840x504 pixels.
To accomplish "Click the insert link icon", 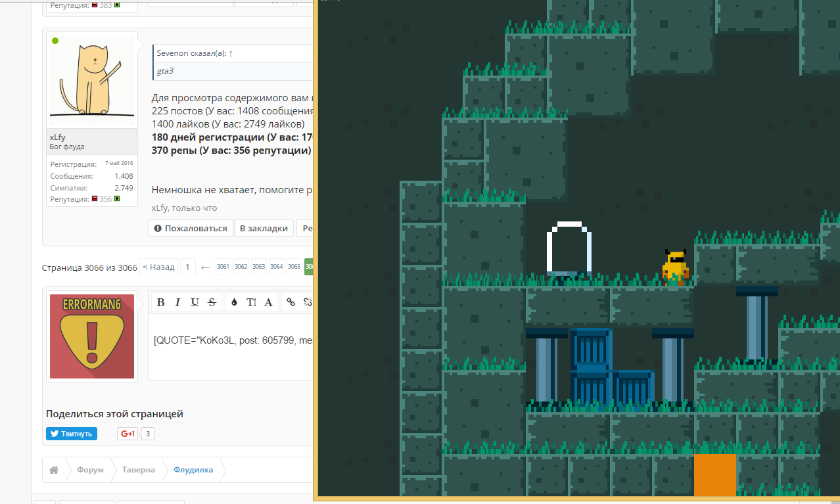I will pyautogui.click(x=291, y=302).
